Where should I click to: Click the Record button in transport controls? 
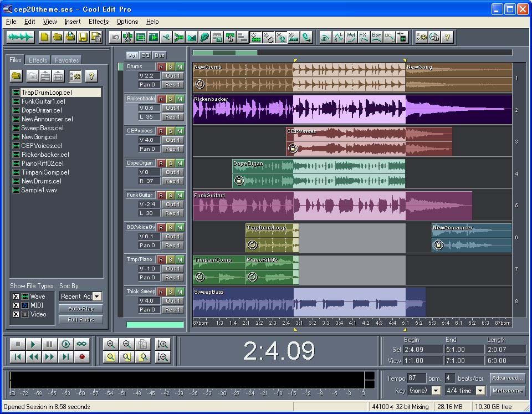coord(81,357)
